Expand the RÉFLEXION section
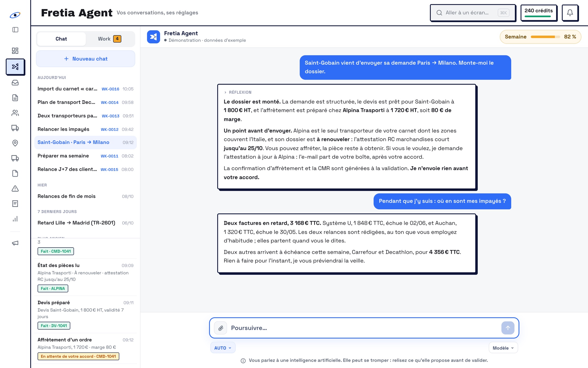 [238, 92]
